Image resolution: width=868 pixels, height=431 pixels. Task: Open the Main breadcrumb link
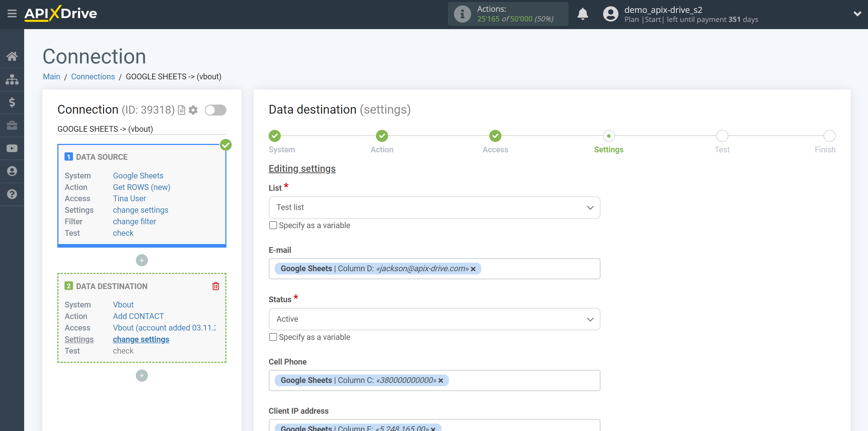(x=52, y=77)
